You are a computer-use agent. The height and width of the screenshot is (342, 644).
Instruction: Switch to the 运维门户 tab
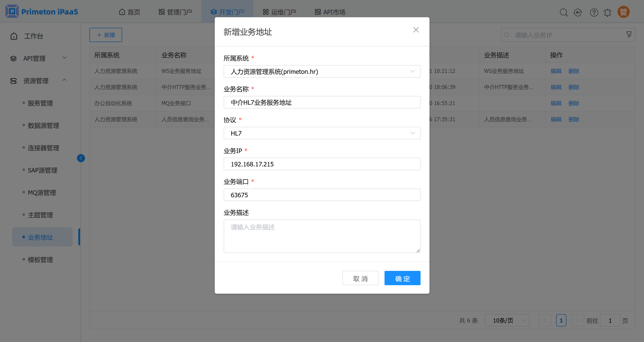tap(279, 12)
